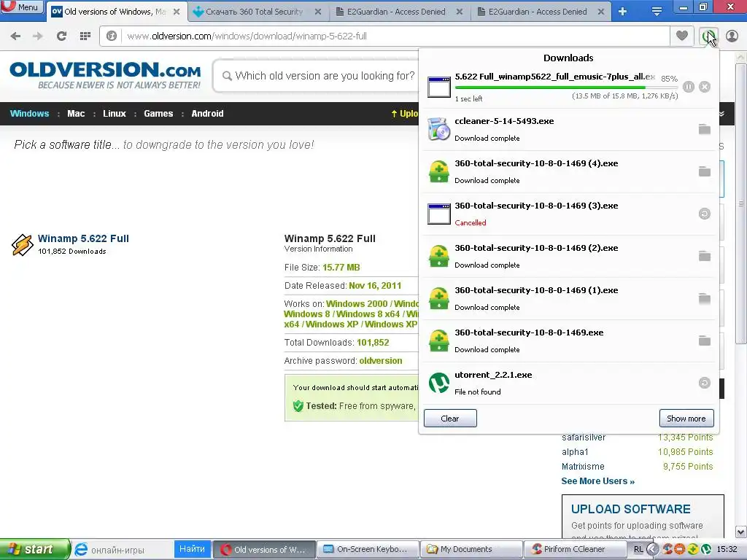This screenshot has height=560, width=747.
Task: Click the Найти search button in taskbar
Action: pyautogui.click(x=192, y=549)
